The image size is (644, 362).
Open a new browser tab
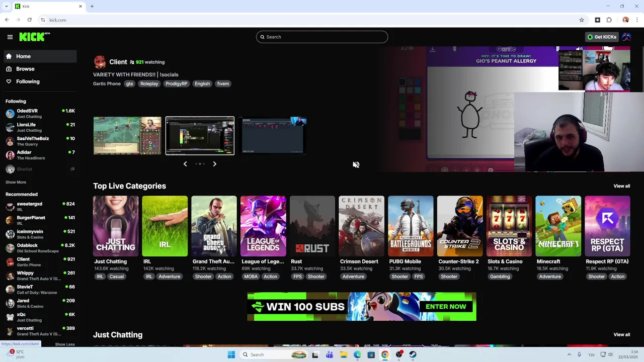(92, 7)
